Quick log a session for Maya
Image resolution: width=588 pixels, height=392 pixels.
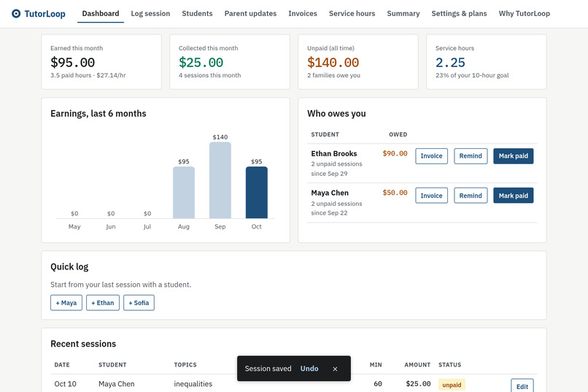[x=66, y=303]
